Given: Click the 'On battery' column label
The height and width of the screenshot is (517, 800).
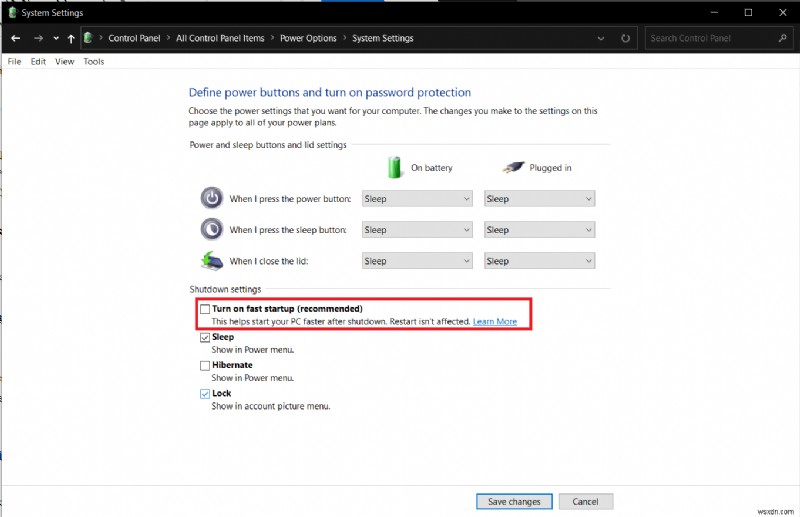Looking at the screenshot, I should (432, 168).
